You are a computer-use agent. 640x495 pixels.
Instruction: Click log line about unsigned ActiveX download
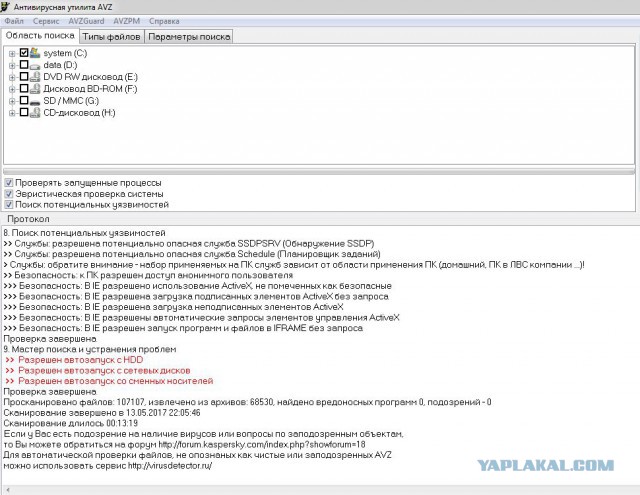coord(173,307)
